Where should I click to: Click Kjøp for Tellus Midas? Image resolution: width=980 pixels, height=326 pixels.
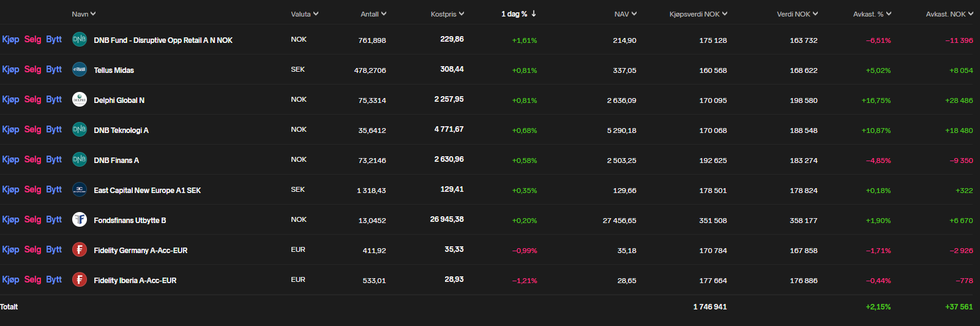click(x=10, y=69)
